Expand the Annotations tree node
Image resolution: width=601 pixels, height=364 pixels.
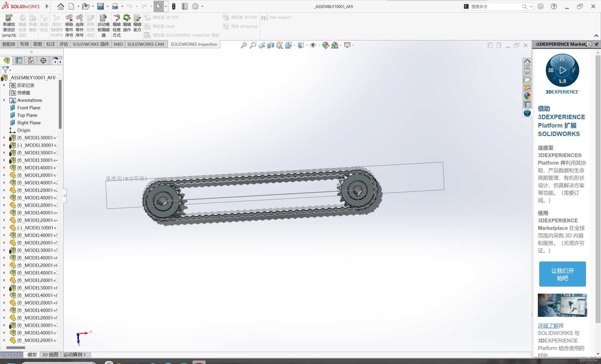[x=4, y=100]
